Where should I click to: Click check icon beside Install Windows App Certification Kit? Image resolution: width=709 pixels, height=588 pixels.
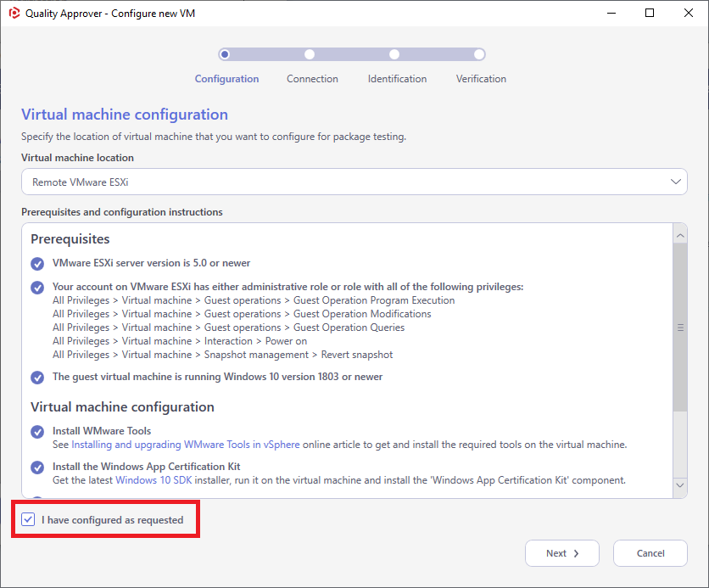coord(37,468)
